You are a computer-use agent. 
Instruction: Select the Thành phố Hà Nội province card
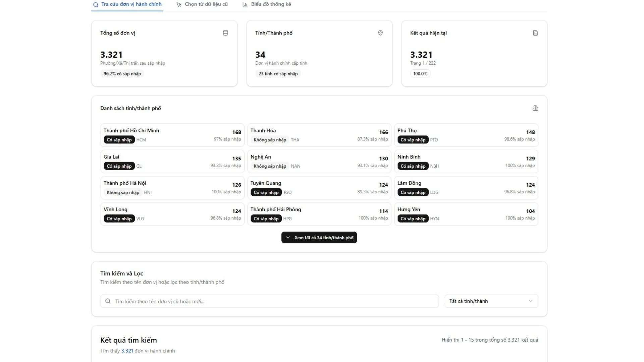point(172,188)
